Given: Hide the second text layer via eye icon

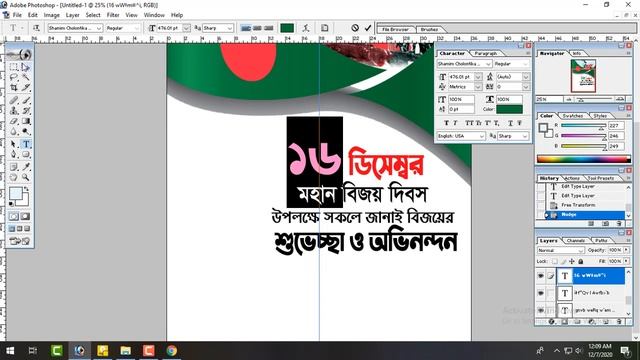Looking at the screenshot, I should 540,293.
